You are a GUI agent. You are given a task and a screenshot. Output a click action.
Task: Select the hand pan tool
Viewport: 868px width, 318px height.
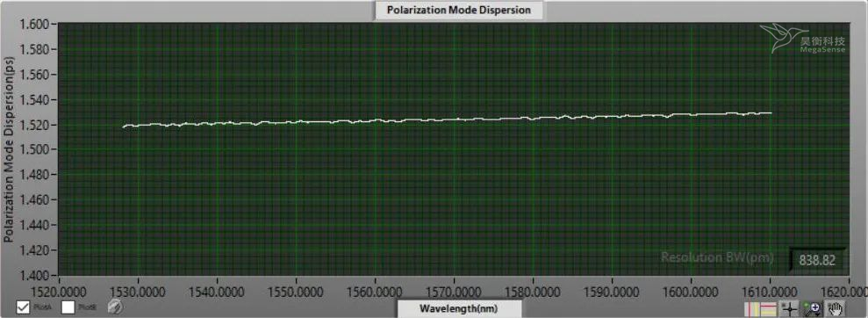point(836,308)
